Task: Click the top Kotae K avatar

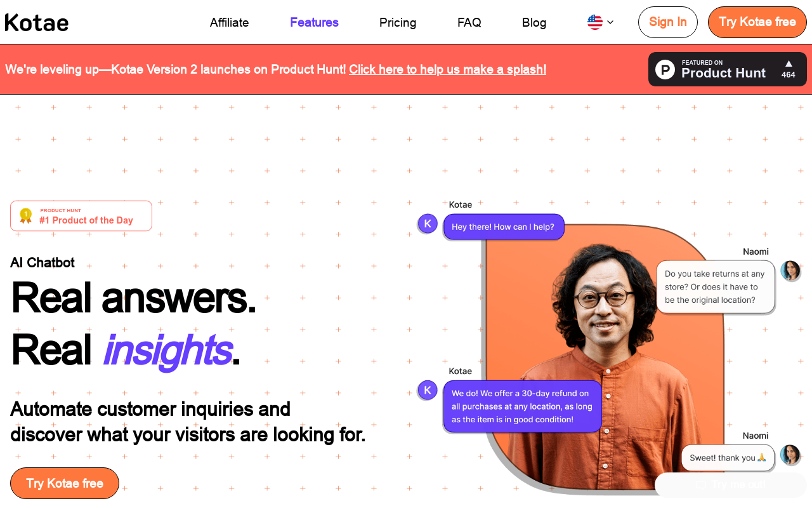Action: coord(428,224)
